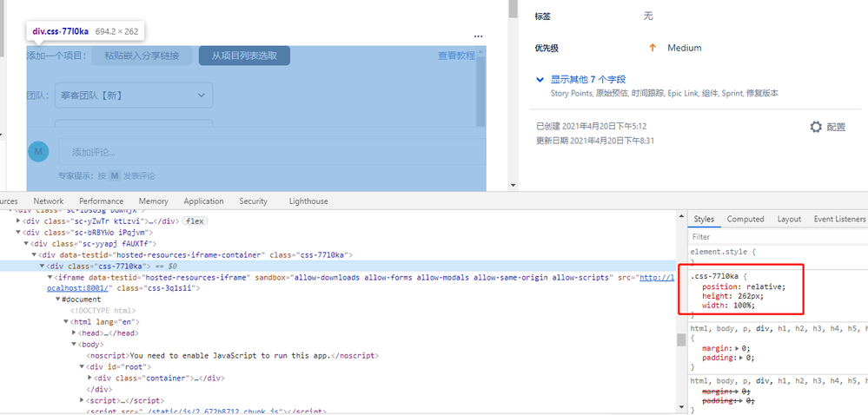Click the flex badge in the DOM tree
This screenshot has height=415, width=868.
pyautogui.click(x=194, y=221)
